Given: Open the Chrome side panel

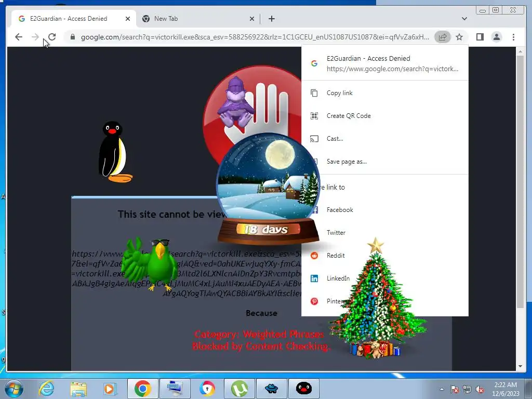Looking at the screenshot, I should point(480,37).
